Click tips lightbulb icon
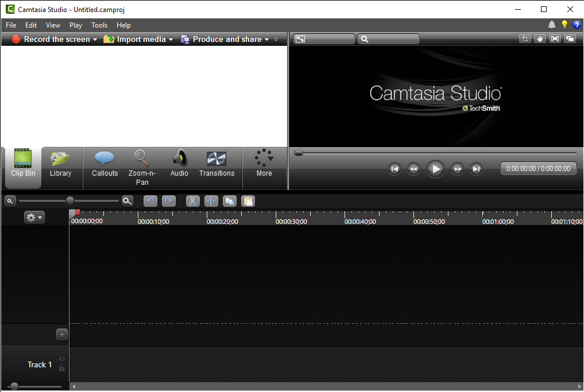This screenshot has width=584, height=392. (564, 25)
